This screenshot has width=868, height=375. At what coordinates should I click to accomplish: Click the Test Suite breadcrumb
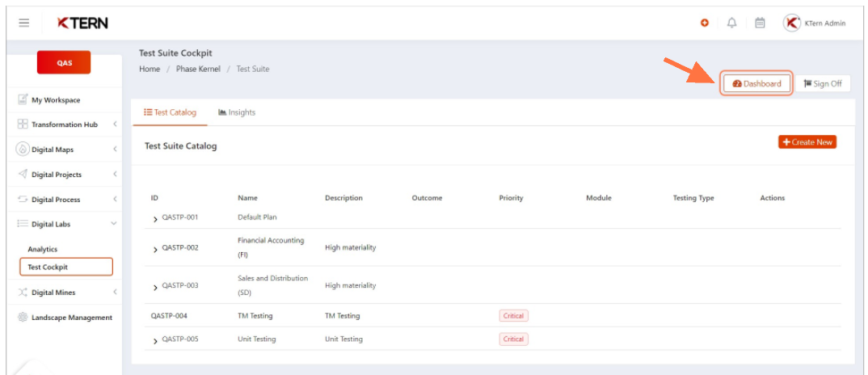[x=253, y=70]
